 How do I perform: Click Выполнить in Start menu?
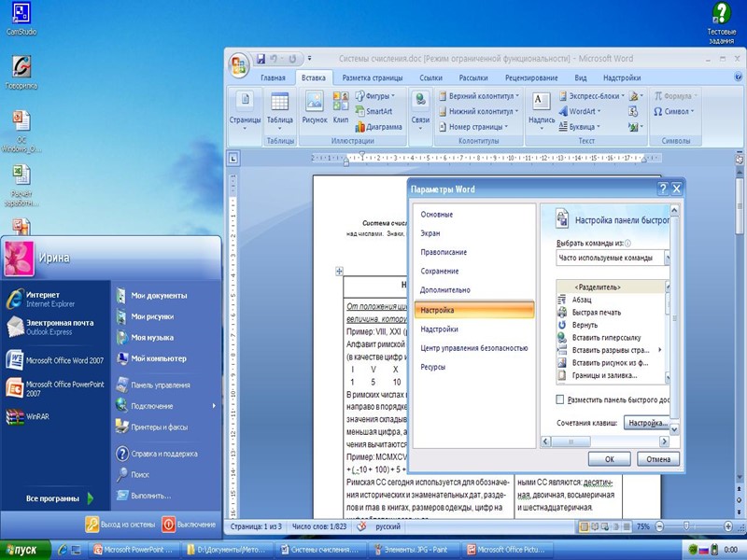(x=144, y=496)
